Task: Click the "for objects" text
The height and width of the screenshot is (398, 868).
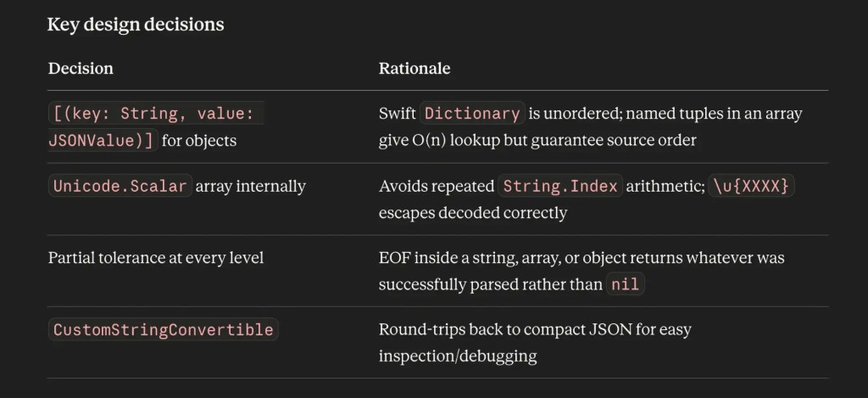Action: (x=199, y=141)
